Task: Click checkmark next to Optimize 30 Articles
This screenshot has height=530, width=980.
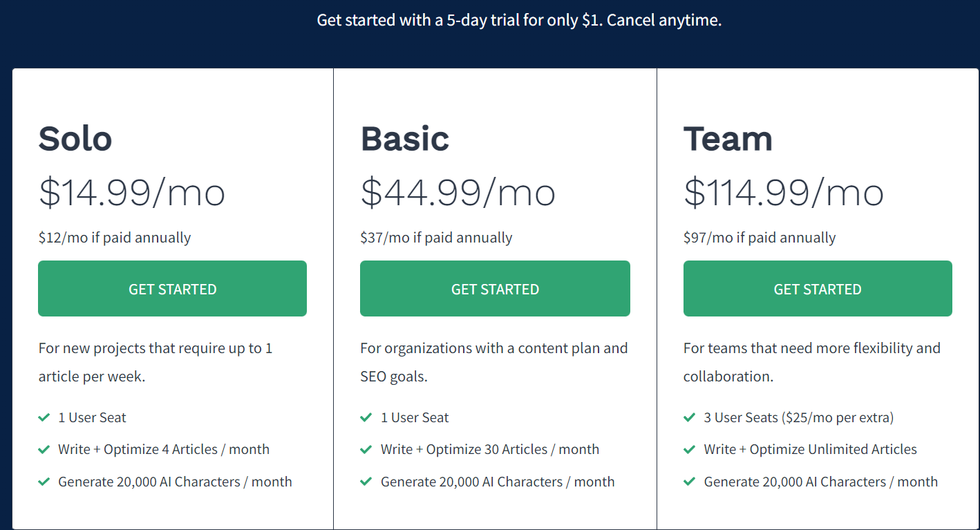Action: point(366,449)
